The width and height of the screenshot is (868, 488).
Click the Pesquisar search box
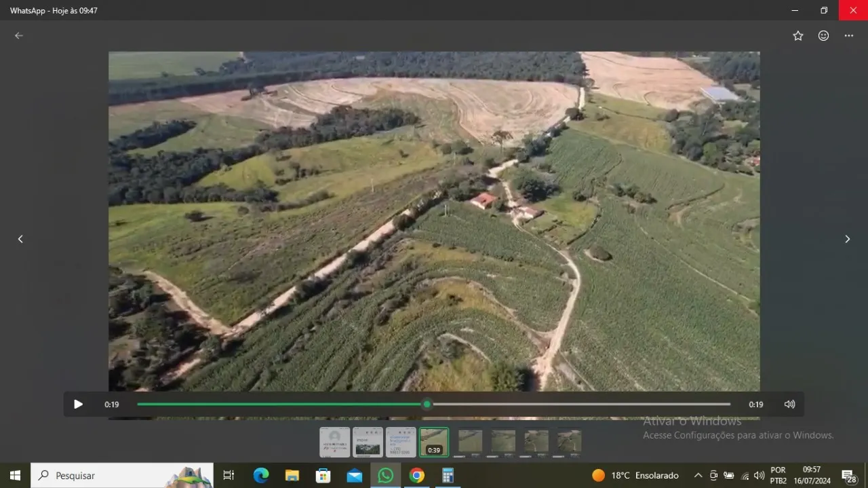122,475
